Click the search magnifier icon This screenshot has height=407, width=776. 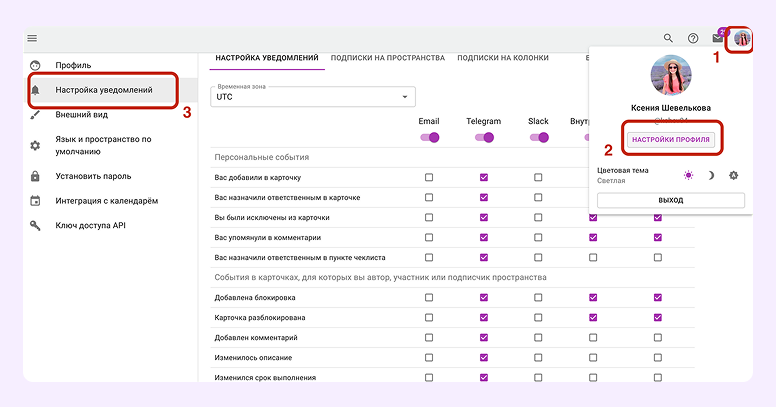click(x=668, y=38)
